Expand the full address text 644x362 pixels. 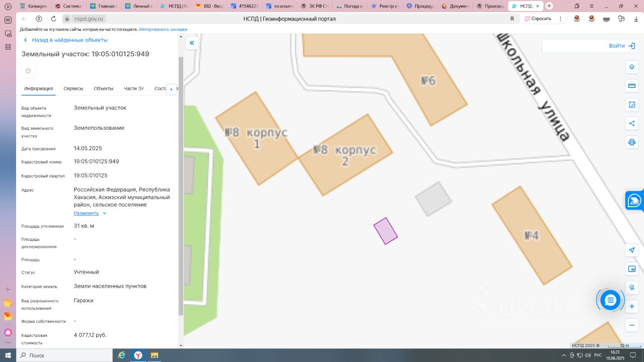click(x=90, y=213)
